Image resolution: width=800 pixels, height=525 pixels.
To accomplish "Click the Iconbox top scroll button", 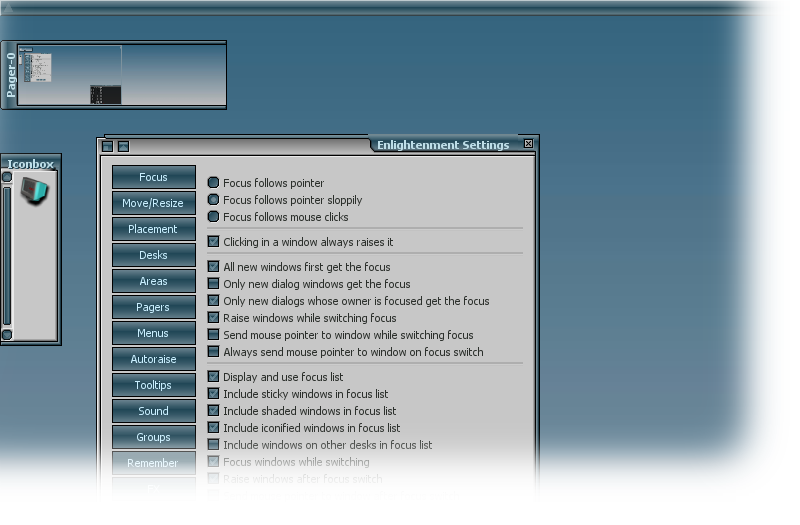I will 7,177.
